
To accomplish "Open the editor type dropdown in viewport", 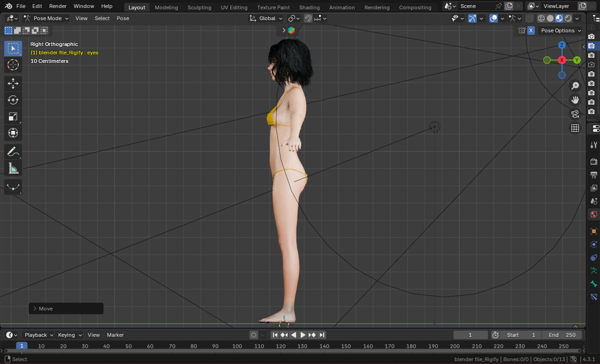I will 12,18.
